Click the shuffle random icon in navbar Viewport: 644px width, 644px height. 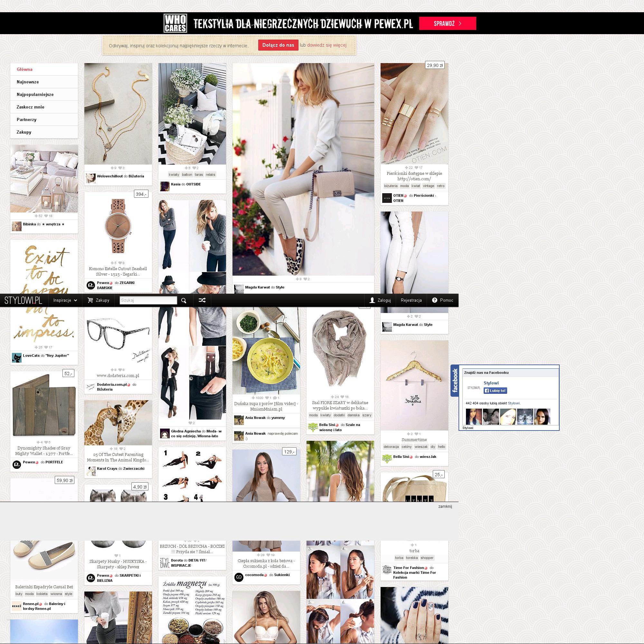pos(202,300)
